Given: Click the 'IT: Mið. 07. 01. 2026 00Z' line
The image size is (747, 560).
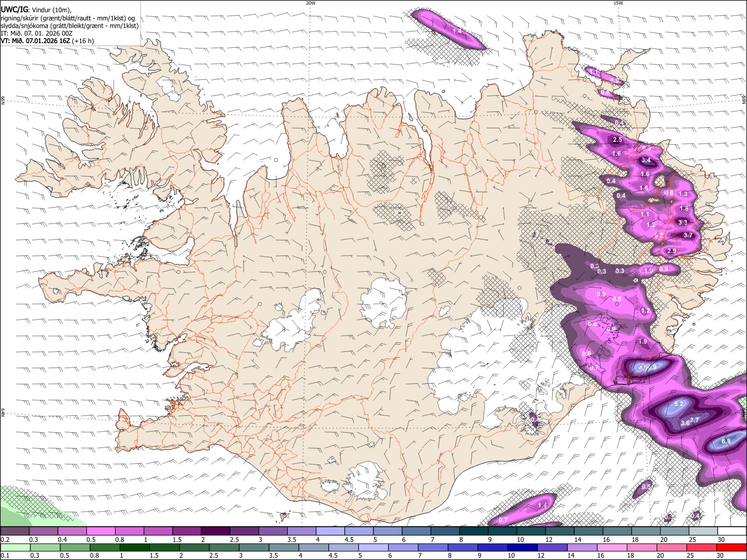Looking at the screenshot, I should click(x=37, y=33).
